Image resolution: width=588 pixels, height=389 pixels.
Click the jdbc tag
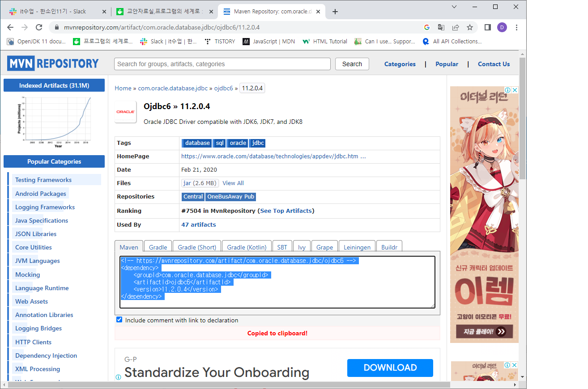(x=257, y=143)
